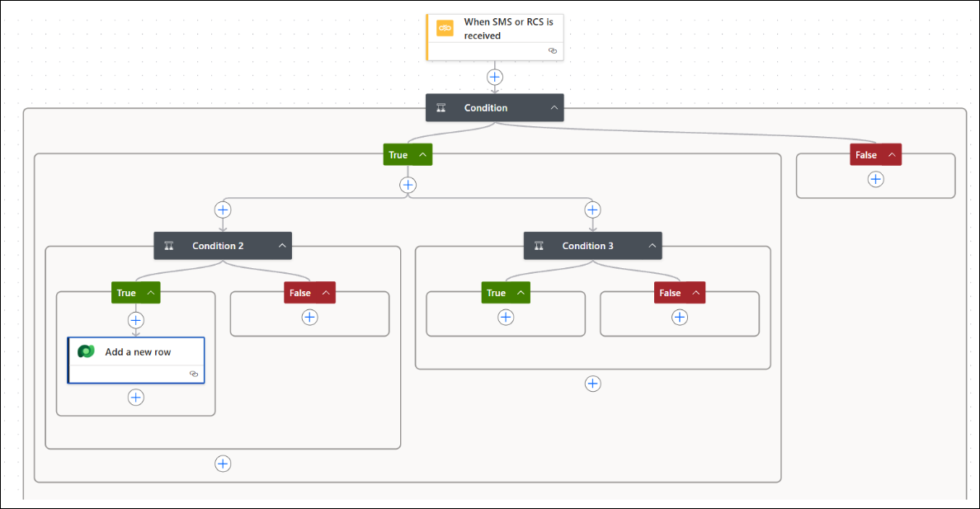Collapse False branch of Condition 3
This screenshot has width=980, height=509.
point(695,293)
